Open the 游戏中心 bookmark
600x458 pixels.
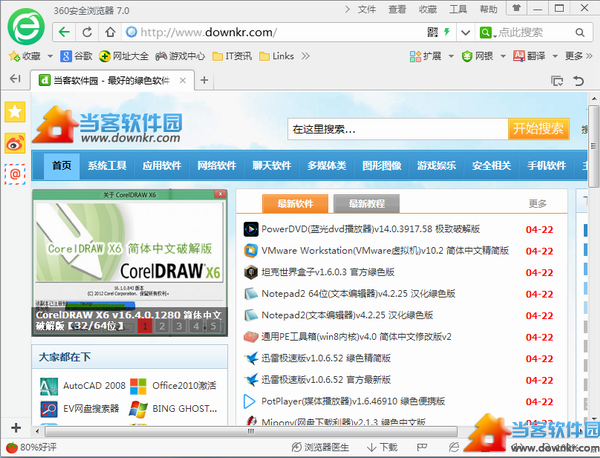click(x=180, y=56)
